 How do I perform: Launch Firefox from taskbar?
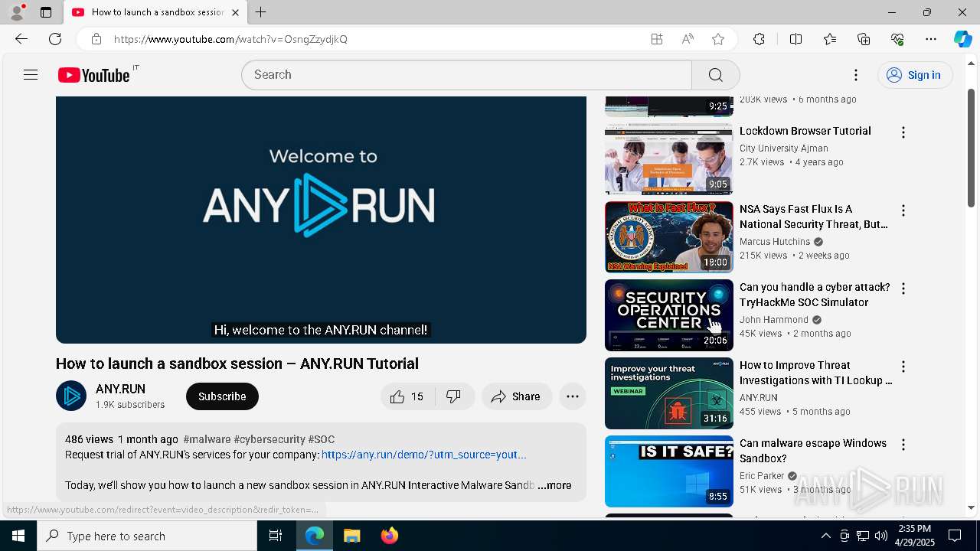389,536
